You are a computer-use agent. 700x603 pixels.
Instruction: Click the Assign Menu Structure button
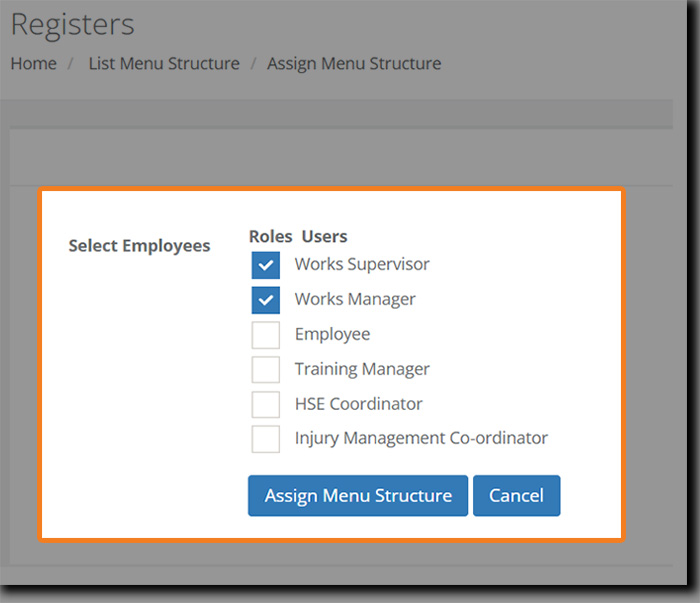(x=358, y=496)
